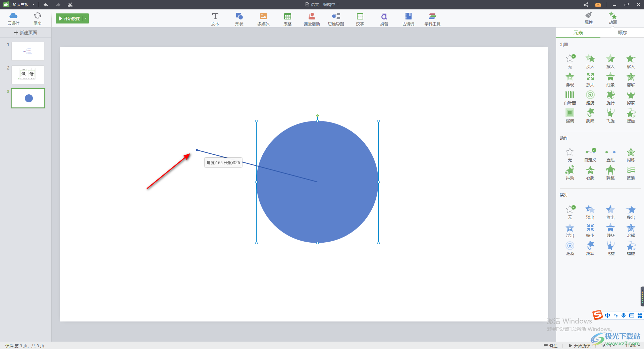Expand the 开始授课 dropdown arrow
This screenshot has width=644, height=349.
click(86, 18)
